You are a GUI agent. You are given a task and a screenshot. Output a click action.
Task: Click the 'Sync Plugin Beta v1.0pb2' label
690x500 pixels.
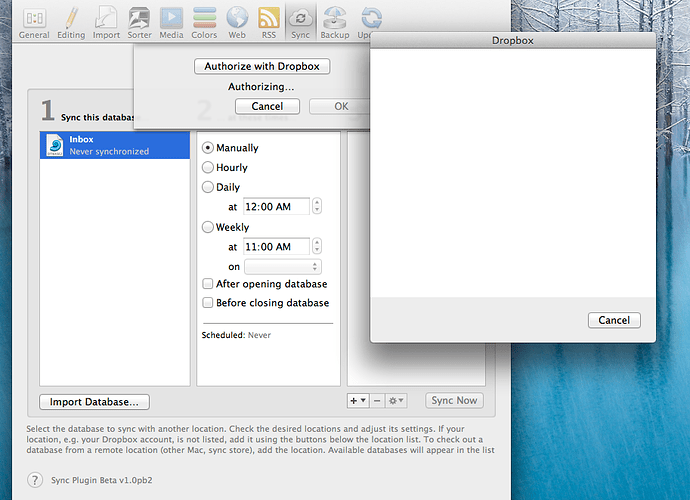click(102, 480)
